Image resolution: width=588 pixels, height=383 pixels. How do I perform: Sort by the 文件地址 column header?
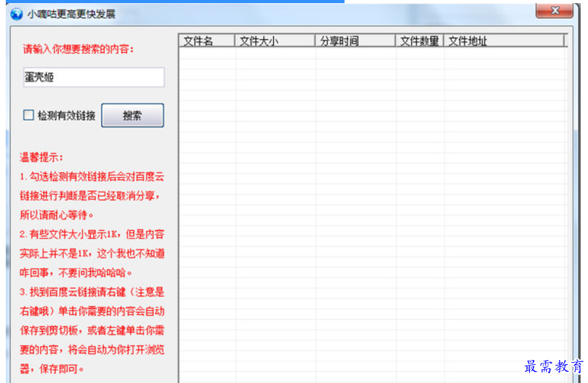click(x=504, y=40)
